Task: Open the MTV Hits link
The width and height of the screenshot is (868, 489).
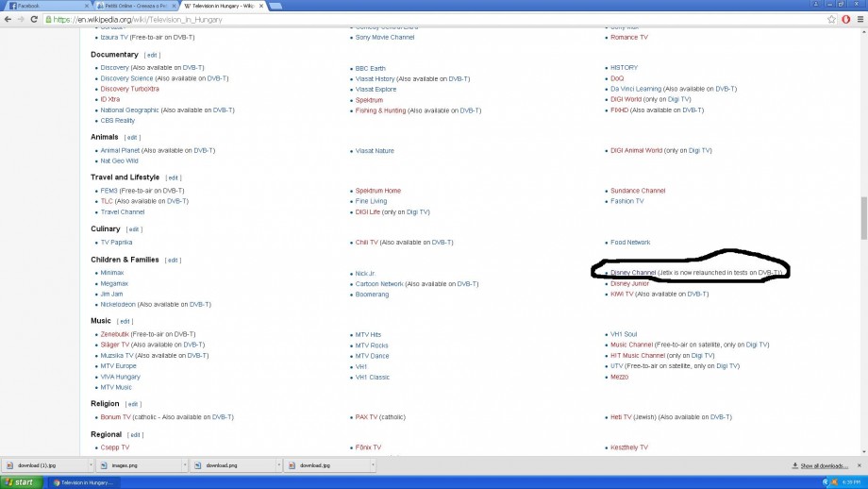Action: click(368, 335)
